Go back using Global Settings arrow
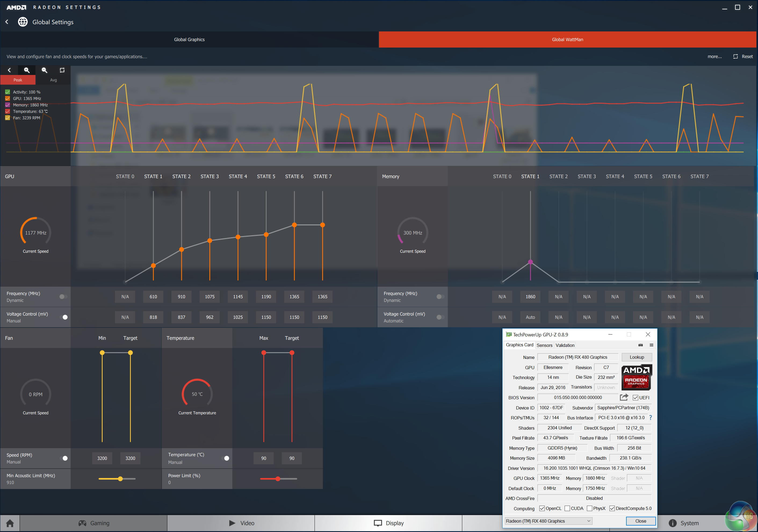This screenshot has height=532, width=758. [x=7, y=22]
